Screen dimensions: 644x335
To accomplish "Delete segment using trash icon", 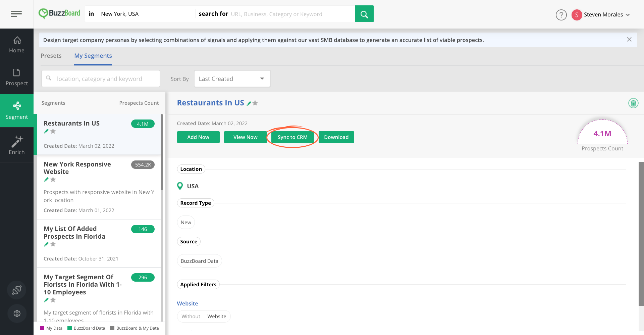I will (x=633, y=103).
